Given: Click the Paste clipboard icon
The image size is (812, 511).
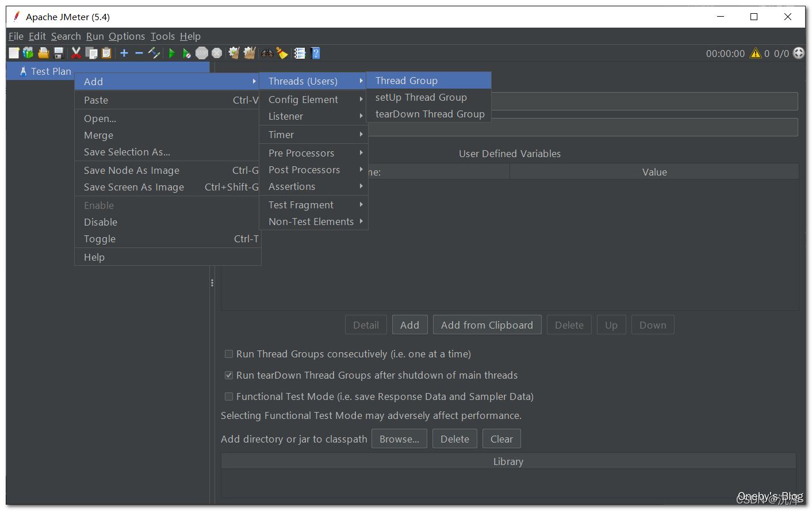Looking at the screenshot, I should click(106, 53).
